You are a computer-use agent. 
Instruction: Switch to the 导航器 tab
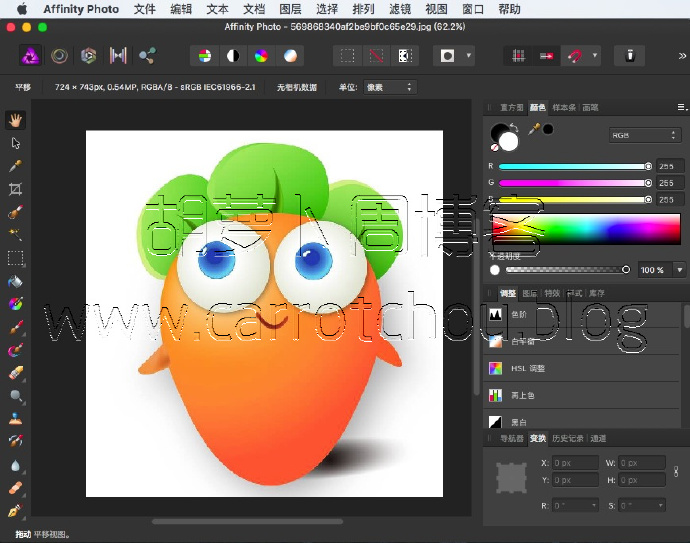coord(512,438)
